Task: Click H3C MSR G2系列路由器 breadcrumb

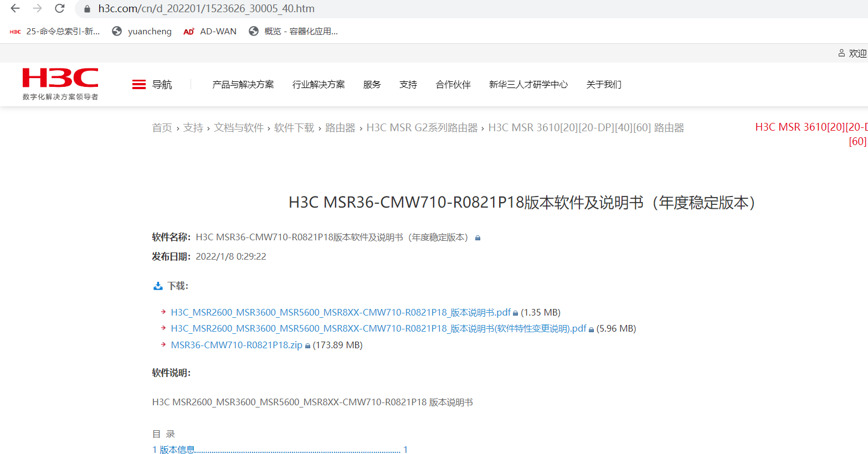Action: [422, 128]
